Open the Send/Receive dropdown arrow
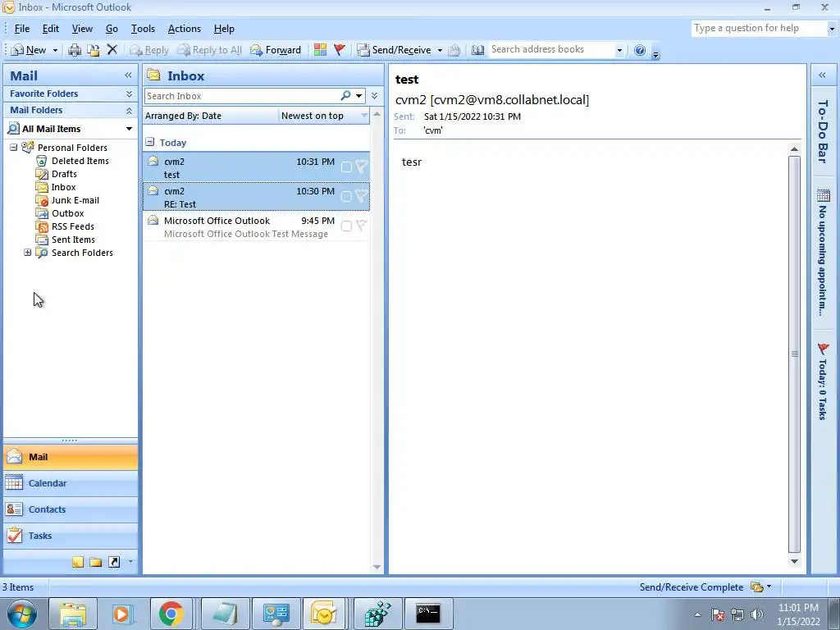Viewport: 840px width, 630px height. point(440,50)
